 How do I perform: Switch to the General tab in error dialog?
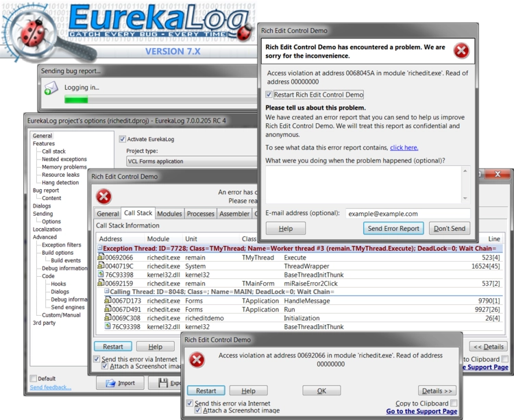[x=108, y=214]
